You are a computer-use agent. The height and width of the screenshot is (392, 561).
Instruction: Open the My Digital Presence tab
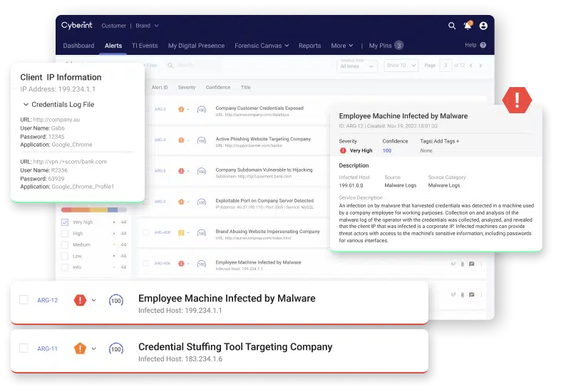pyautogui.click(x=196, y=46)
